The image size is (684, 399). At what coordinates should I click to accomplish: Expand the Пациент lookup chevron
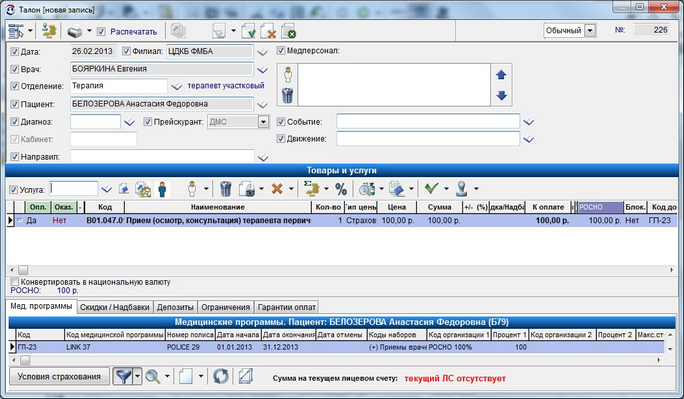262,105
